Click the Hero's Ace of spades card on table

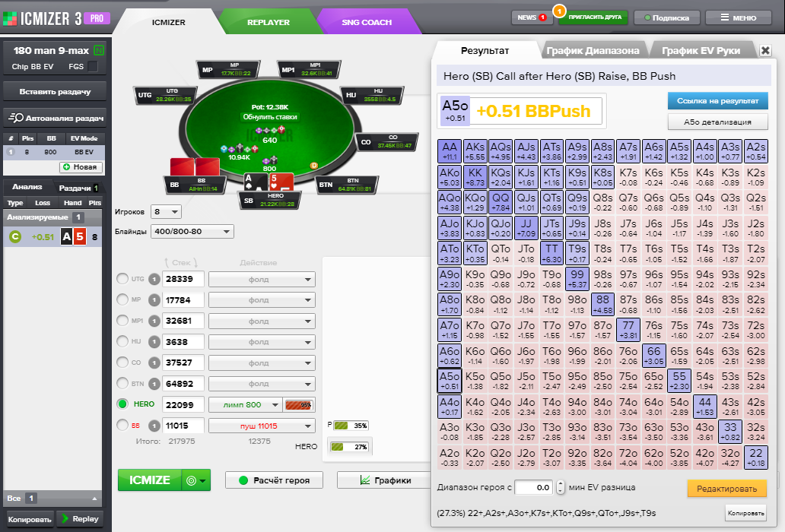pyautogui.click(x=256, y=182)
